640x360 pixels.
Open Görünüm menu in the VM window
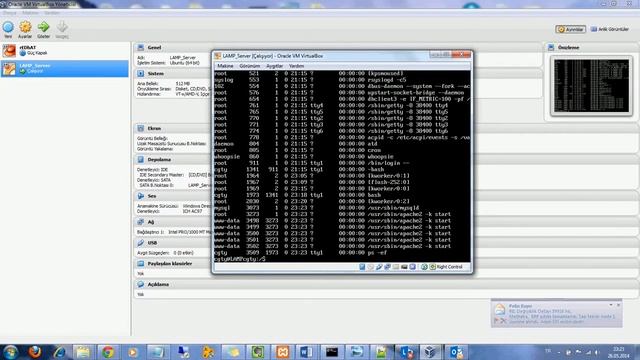tap(249, 66)
